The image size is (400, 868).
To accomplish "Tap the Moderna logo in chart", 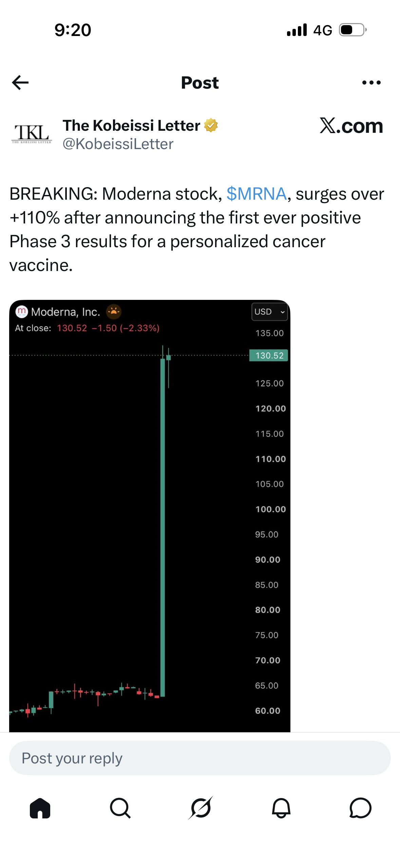I will coord(22,311).
